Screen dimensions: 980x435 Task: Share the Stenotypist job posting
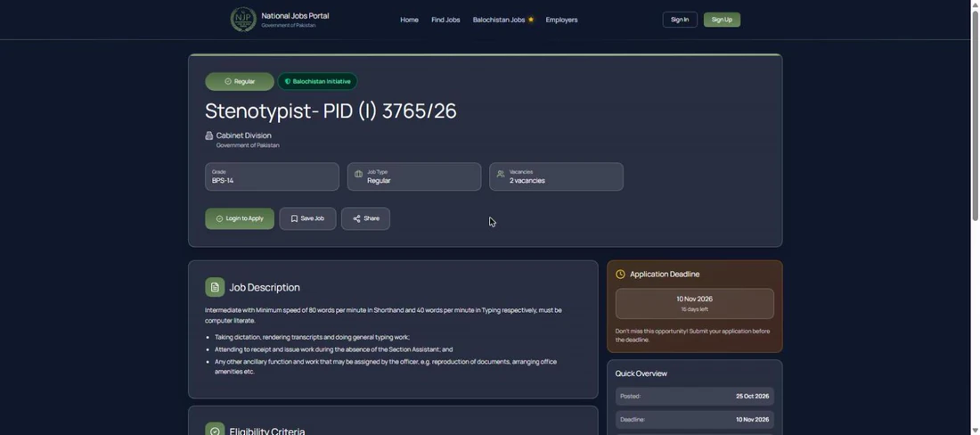click(x=365, y=218)
